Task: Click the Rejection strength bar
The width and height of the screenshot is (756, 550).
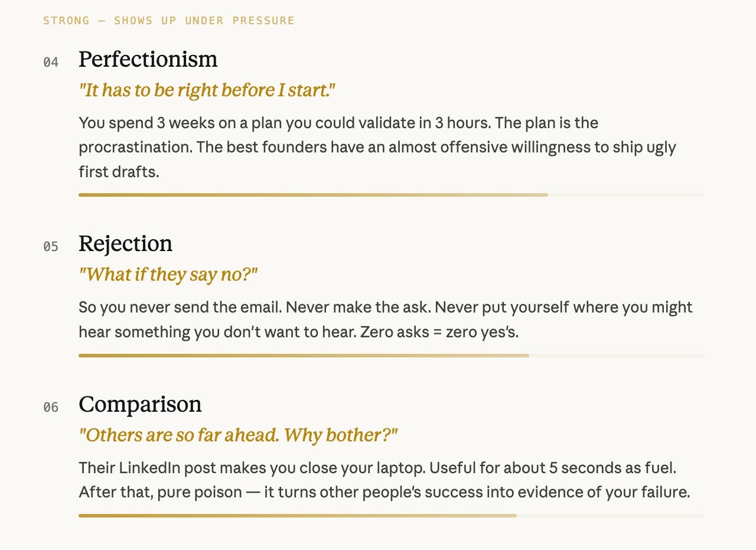Action: [x=391, y=356]
